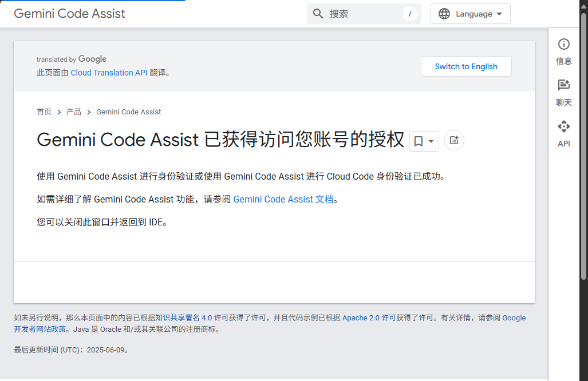This screenshot has height=381, width=588.
Task: Open the Cloud Translation API link
Action: coord(109,73)
